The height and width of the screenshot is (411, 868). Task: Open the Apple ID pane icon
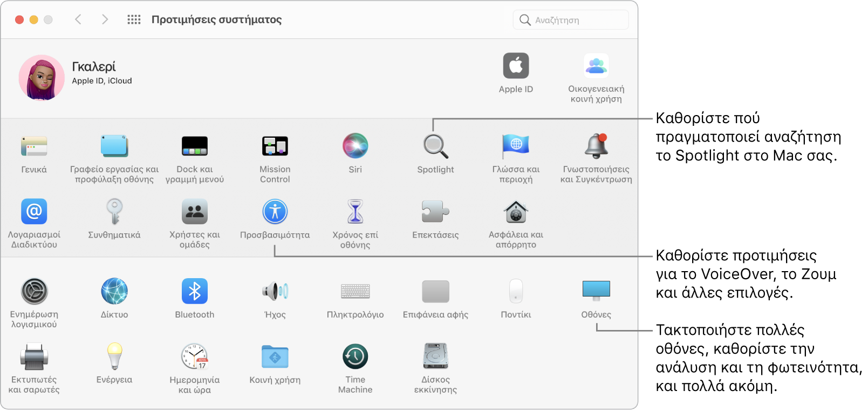516,66
